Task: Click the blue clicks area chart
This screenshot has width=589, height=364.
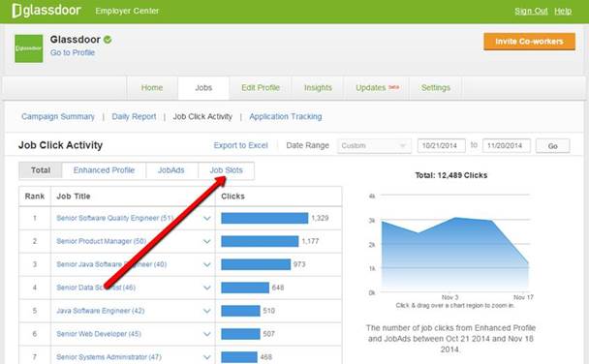Action: click(455, 256)
